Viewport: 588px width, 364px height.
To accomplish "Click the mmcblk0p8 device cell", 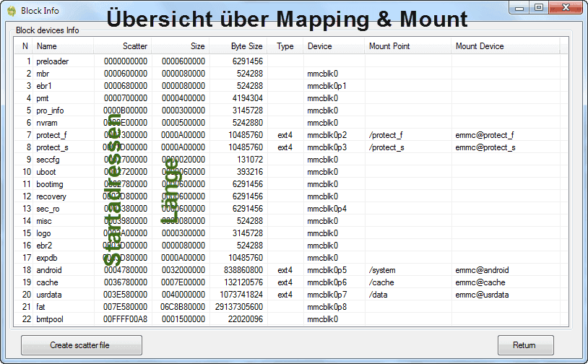I will click(327, 307).
